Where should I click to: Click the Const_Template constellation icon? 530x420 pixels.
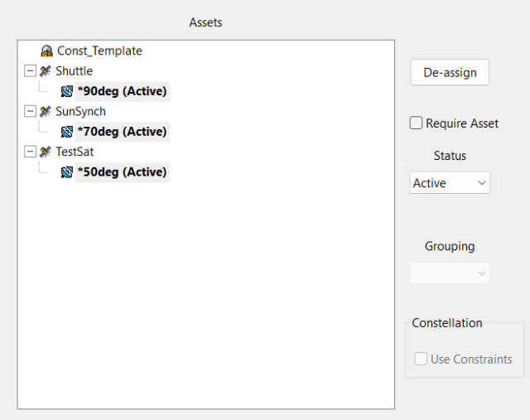pyautogui.click(x=47, y=51)
